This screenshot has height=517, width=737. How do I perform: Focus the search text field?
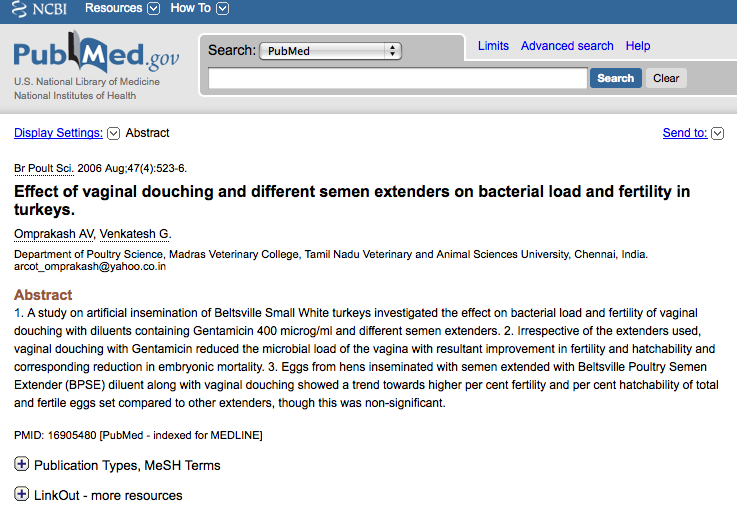(398, 78)
